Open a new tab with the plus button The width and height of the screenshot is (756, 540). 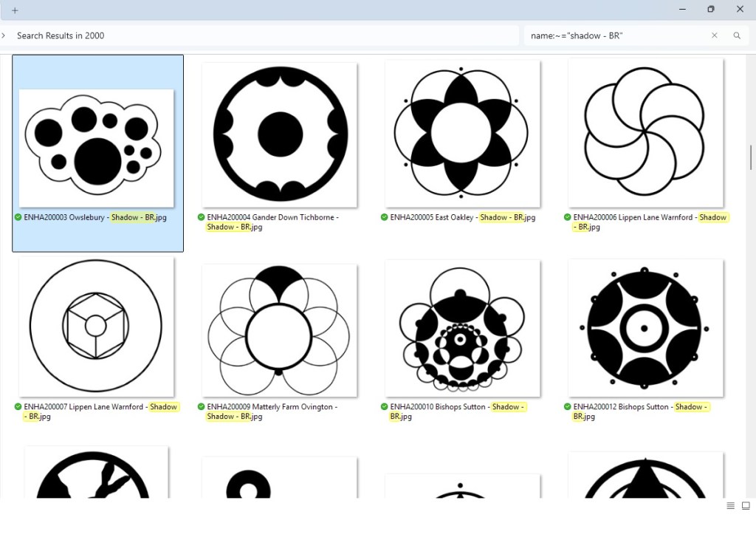[15, 10]
